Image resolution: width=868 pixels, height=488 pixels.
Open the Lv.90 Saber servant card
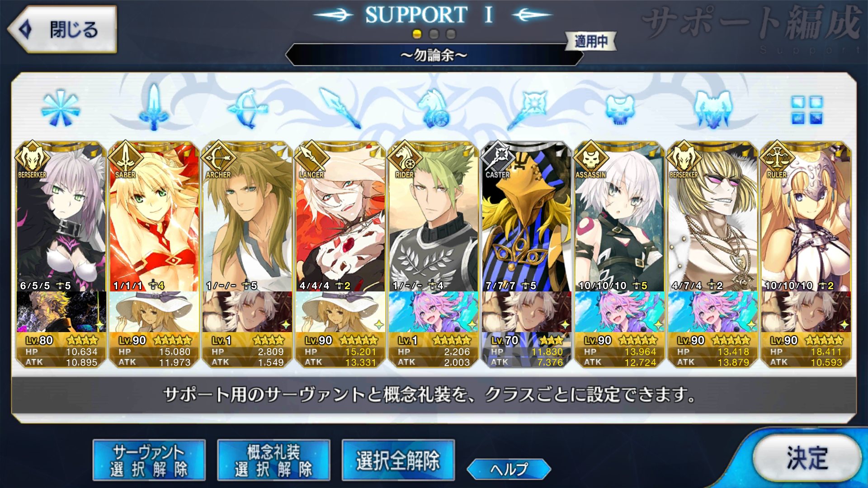coord(154,254)
